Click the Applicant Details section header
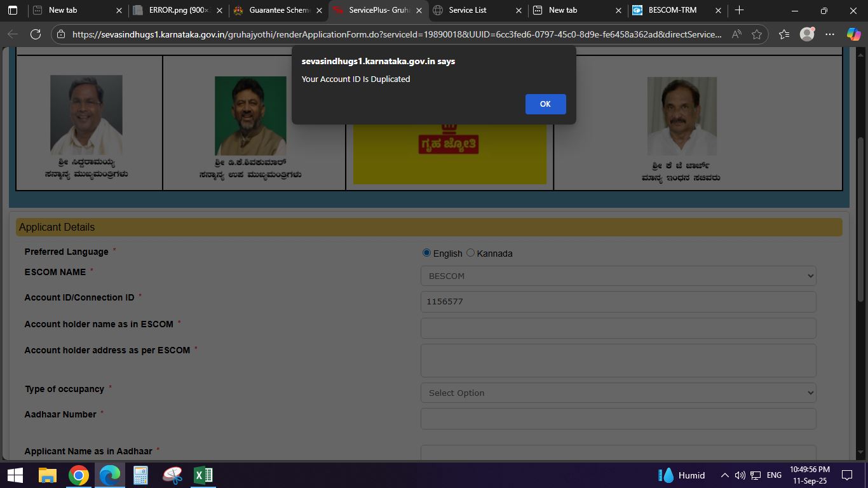Screen dimensions: 868x488 [429, 227]
